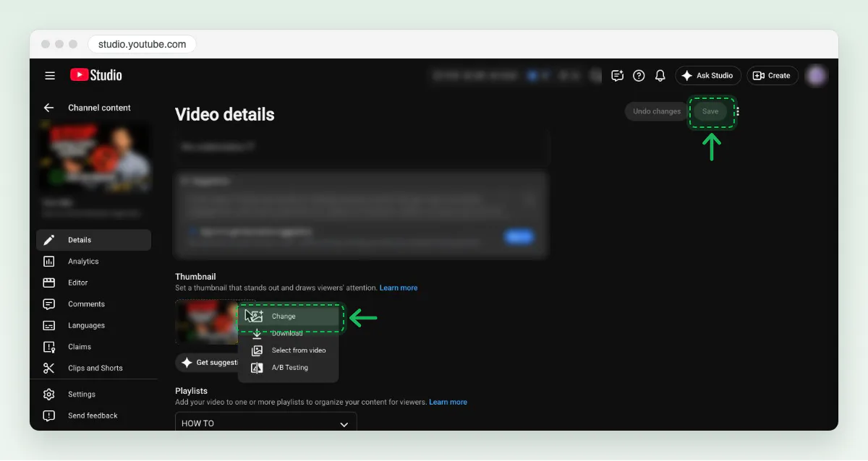Click the Create button

pyautogui.click(x=773, y=75)
